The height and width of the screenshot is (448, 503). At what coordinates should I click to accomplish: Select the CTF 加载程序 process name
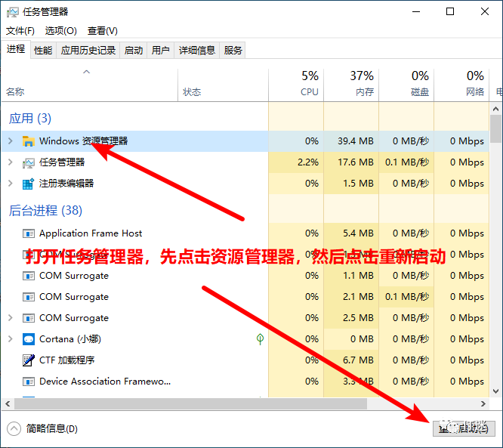[x=66, y=360]
